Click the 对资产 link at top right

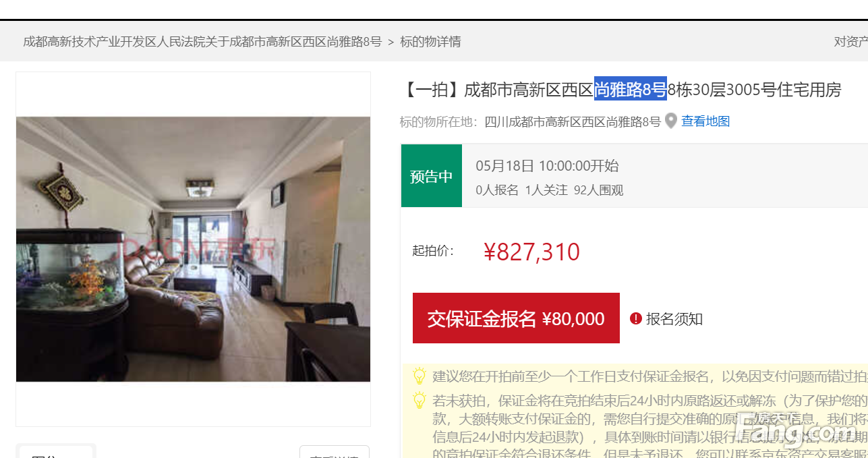click(x=850, y=42)
